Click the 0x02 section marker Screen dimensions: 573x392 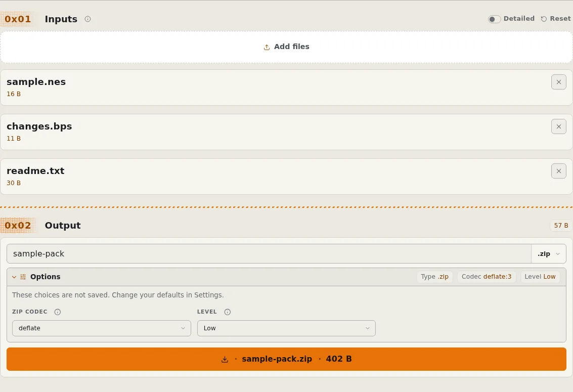click(x=18, y=226)
